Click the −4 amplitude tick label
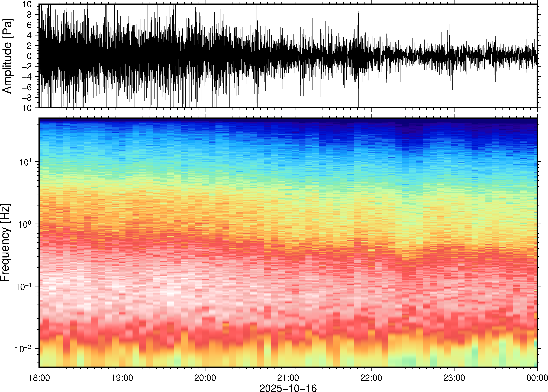The image size is (548, 392). coord(27,77)
